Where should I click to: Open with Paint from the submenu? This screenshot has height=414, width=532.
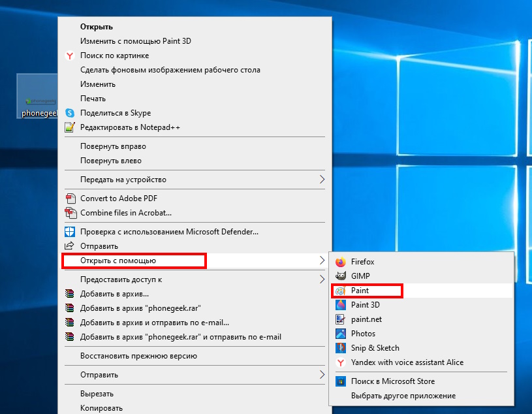(360, 291)
